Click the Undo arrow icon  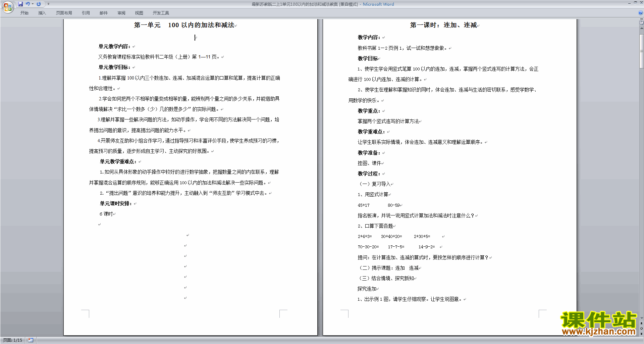click(x=28, y=4)
